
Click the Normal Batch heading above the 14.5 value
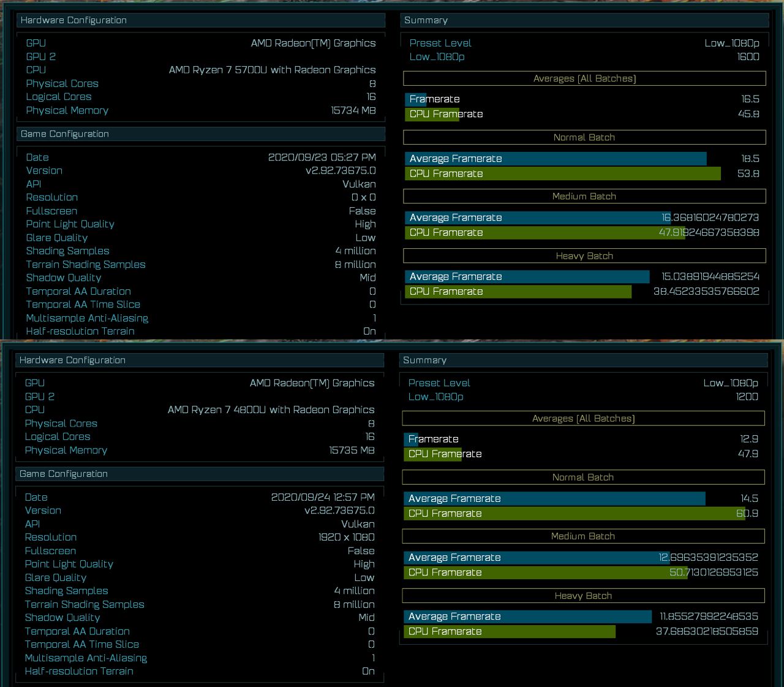(583, 477)
